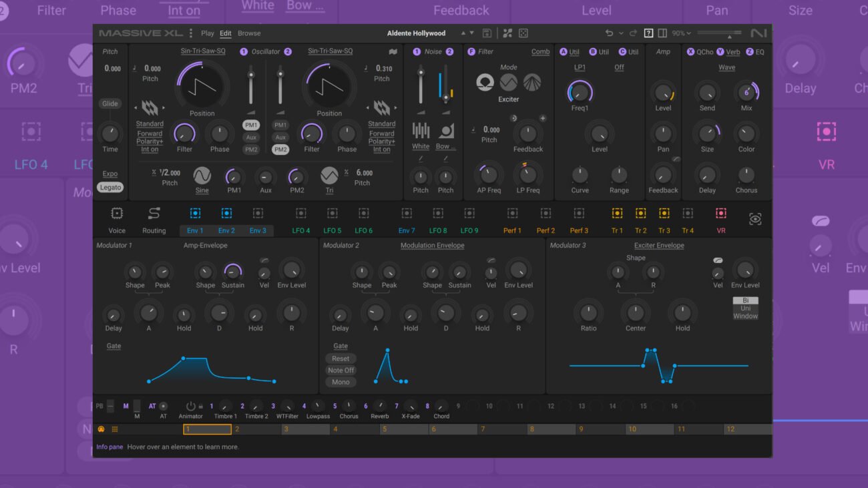Image resolution: width=868 pixels, height=488 pixels.
Task: Open the Voice page icon
Action: [117, 214]
